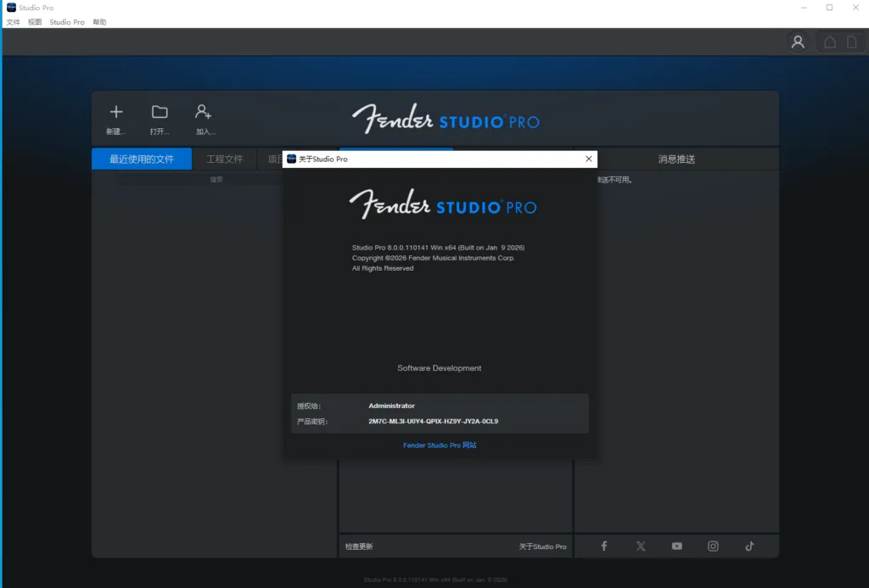
Task: Click the search (搜索) field in file list
Action: [x=216, y=180]
